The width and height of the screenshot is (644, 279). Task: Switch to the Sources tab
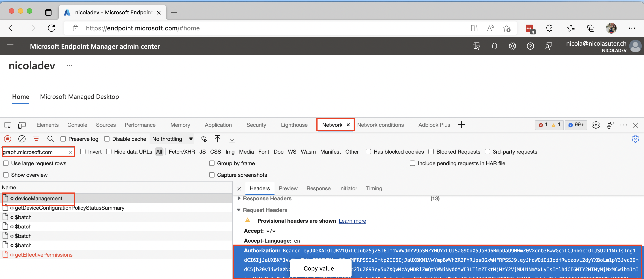point(106,125)
